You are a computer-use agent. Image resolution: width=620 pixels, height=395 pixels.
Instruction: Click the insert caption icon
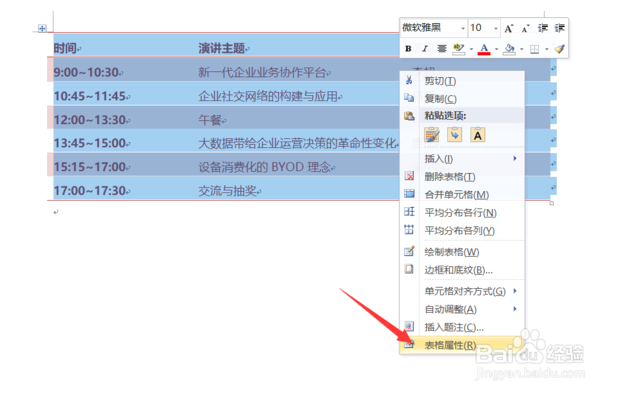coord(409,327)
